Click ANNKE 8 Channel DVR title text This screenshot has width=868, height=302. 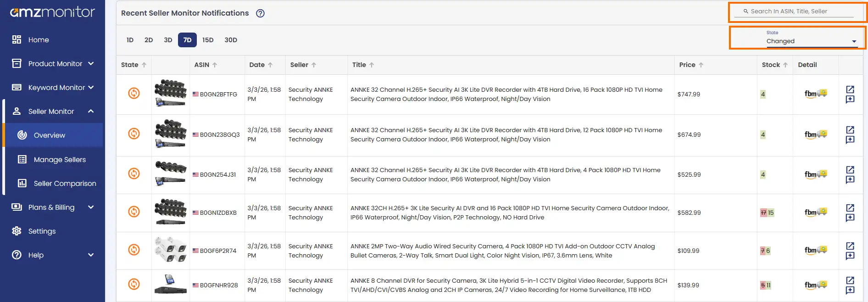pos(508,285)
